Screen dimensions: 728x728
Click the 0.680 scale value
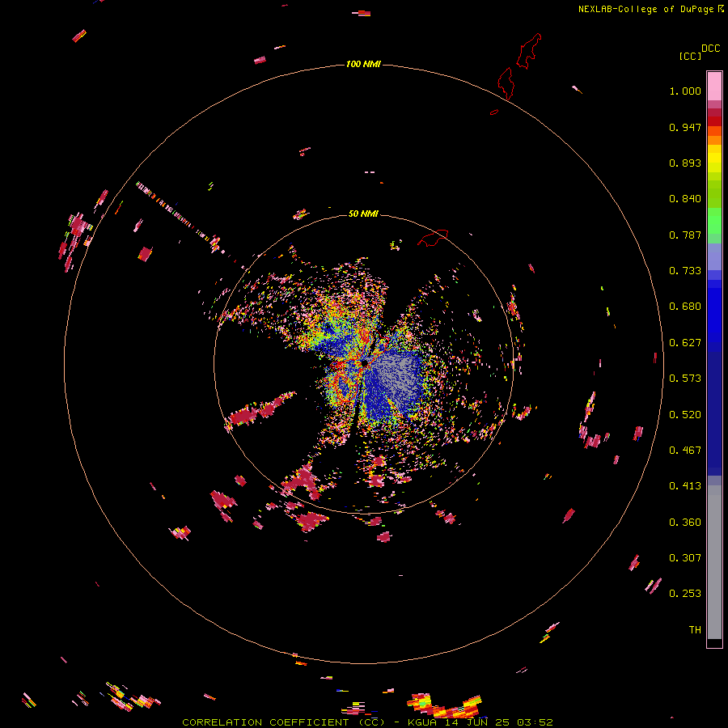click(685, 307)
